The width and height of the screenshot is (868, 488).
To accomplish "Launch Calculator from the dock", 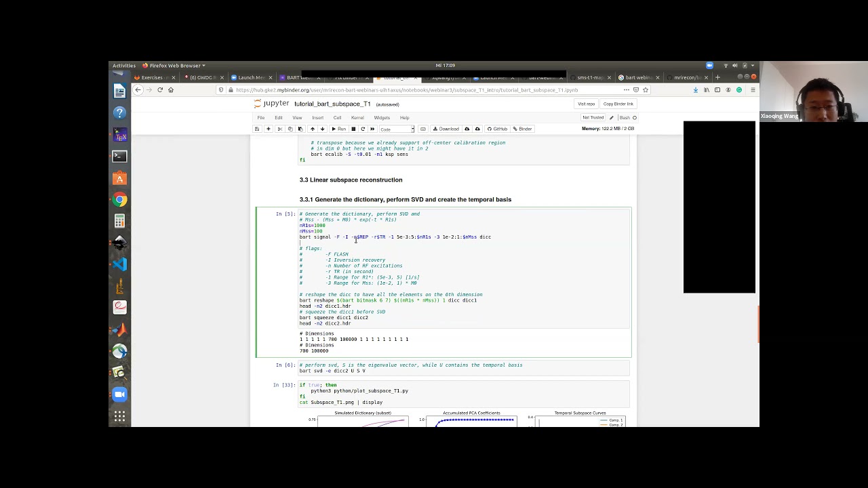I will click(x=119, y=221).
